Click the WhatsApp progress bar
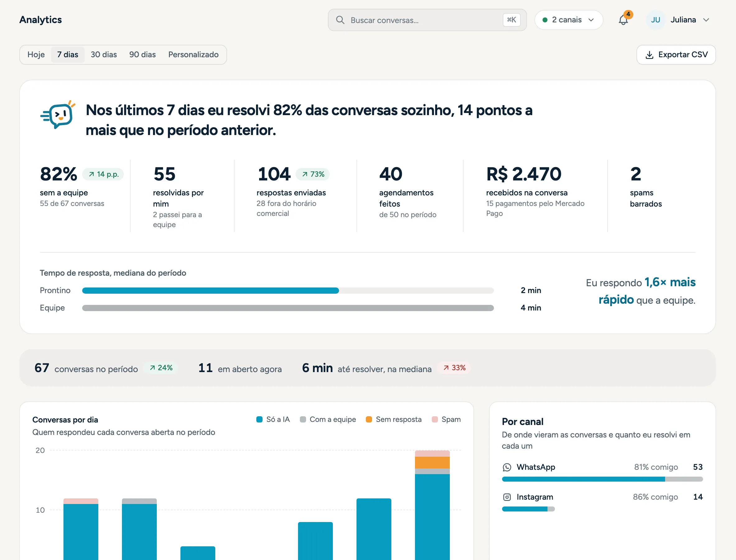Screen dimensions: 736x560 pyautogui.click(x=602, y=479)
